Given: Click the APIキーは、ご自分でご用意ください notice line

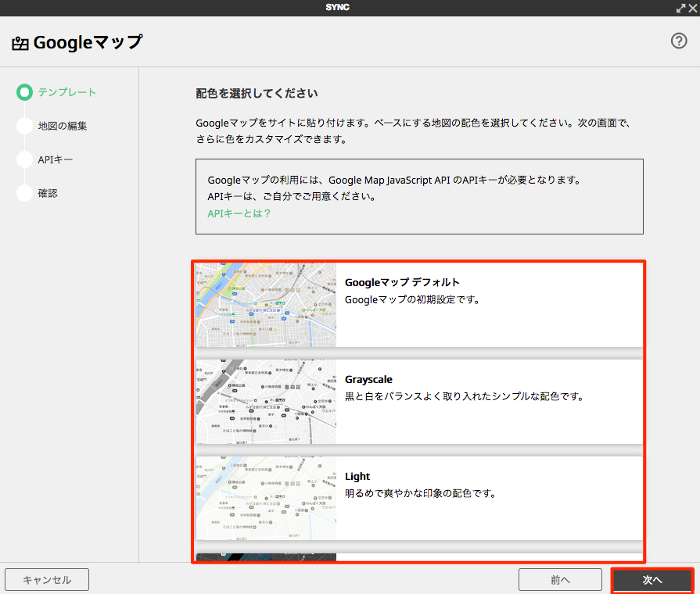Looking at the screenshot, I should click(x=293, y=196).
